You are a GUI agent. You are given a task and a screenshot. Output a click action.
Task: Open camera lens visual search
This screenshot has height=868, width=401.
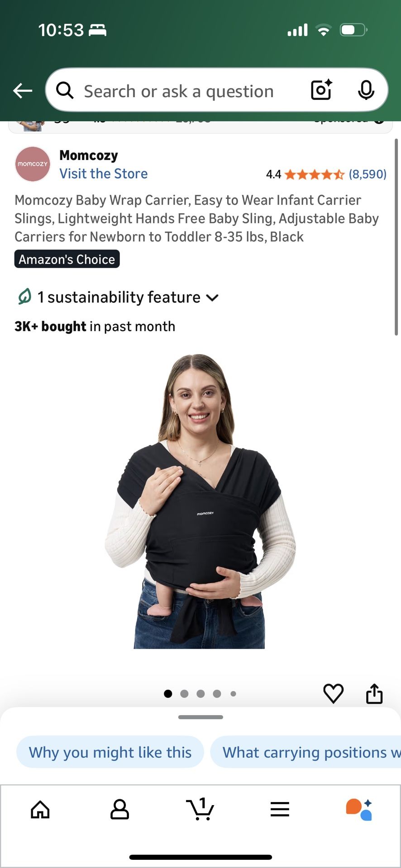click(x=321, y=90)
